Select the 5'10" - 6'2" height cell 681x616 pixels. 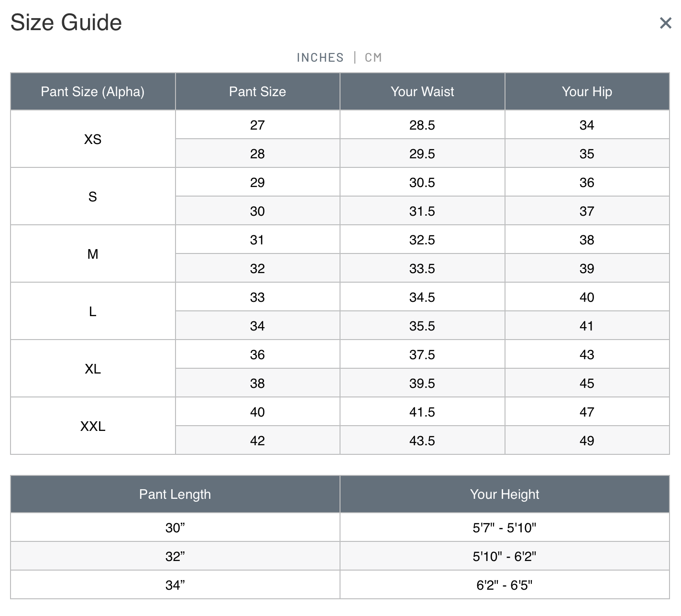(505, 557)
